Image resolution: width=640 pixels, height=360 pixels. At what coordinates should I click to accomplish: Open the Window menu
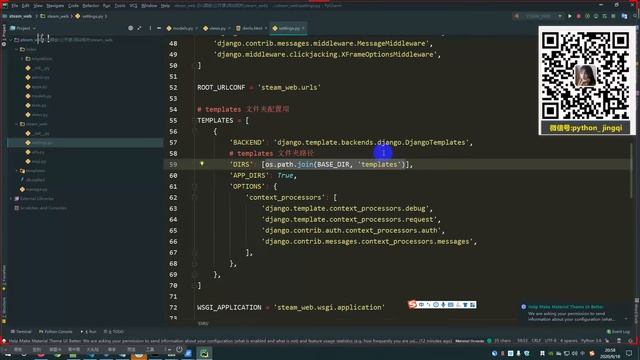click(149, 6)
